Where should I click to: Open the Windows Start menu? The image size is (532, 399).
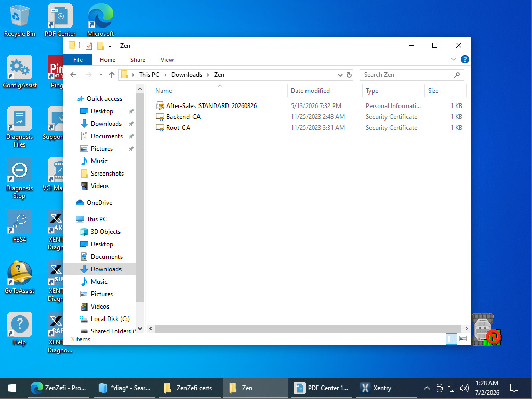pyautogui.click(x=12, y=388)
